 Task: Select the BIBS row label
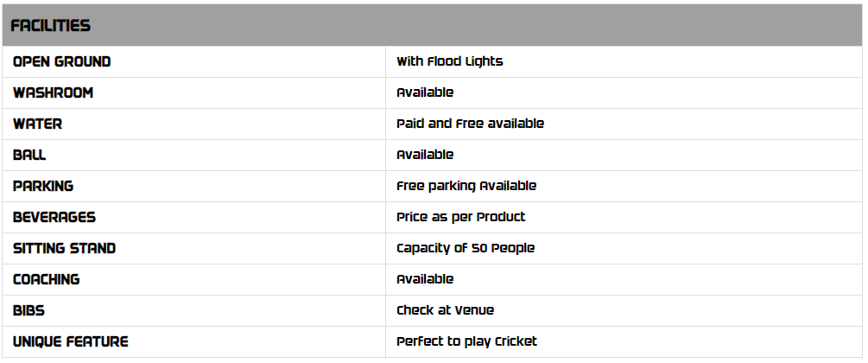[29, 311]
